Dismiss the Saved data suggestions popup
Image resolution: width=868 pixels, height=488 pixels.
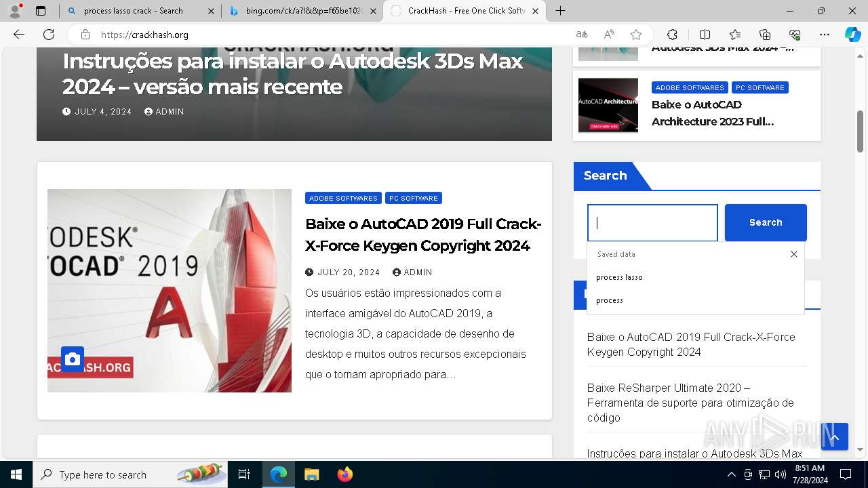click(x=794, y=254)
